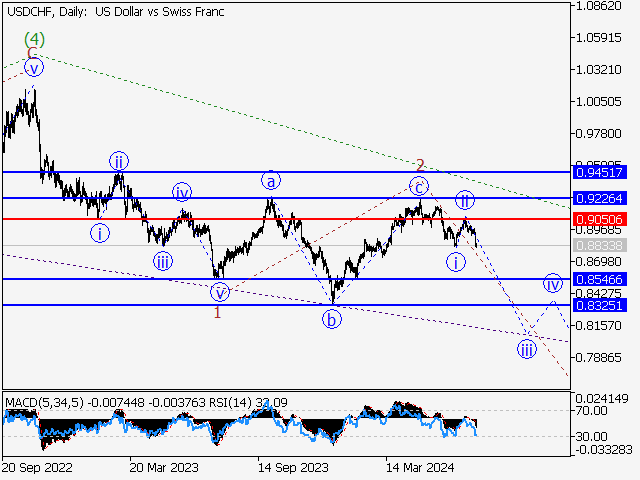
Task: Select the blue horizontal line at 0.94517
Action: pos(286,172)
